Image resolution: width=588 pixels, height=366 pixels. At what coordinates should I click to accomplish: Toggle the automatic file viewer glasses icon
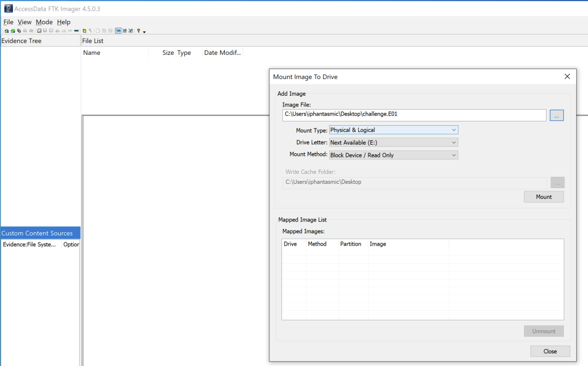[118, 31]
